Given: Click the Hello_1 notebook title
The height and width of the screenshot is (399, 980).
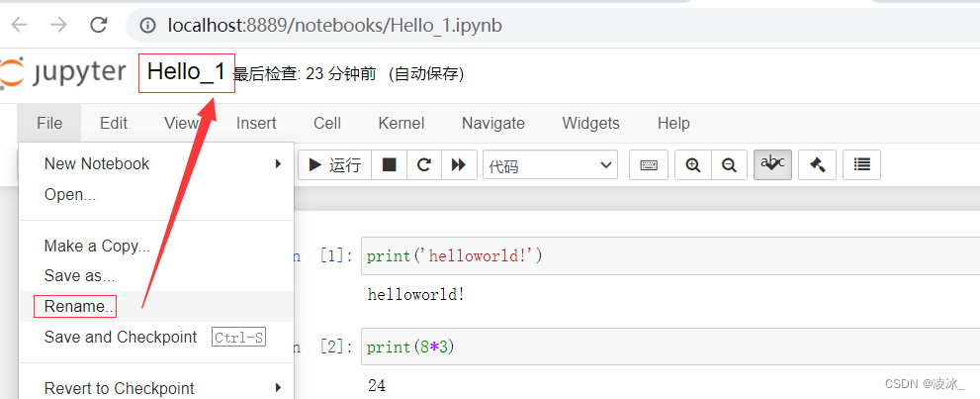Looking at the screenshot, I should point(186,72).
